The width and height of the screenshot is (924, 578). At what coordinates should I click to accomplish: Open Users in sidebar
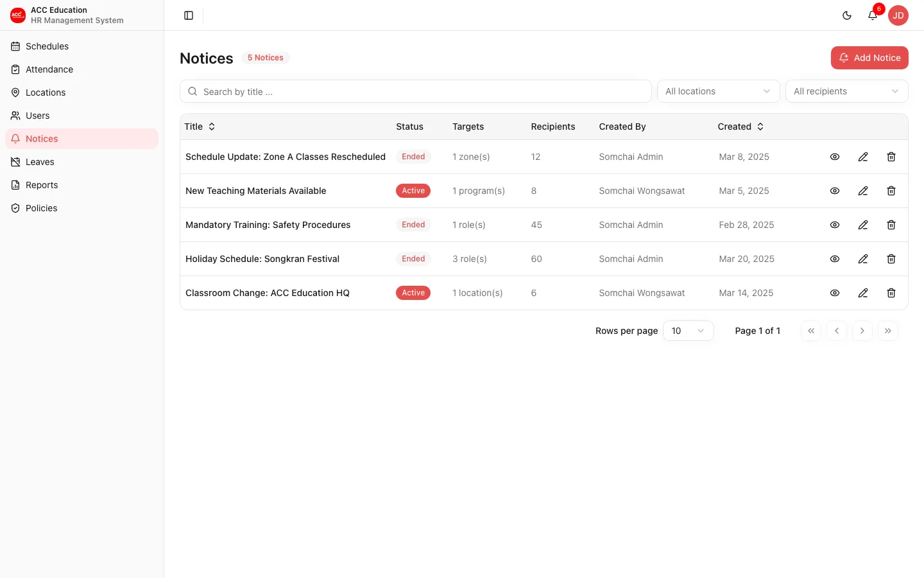[x=82, y=116]
